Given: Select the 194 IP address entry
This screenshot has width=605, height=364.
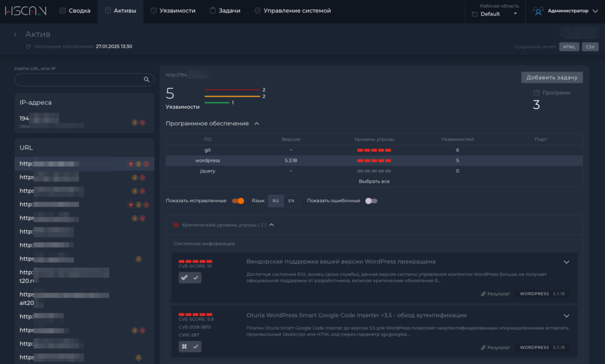Looking at the screenshot, I should point(84,122).
